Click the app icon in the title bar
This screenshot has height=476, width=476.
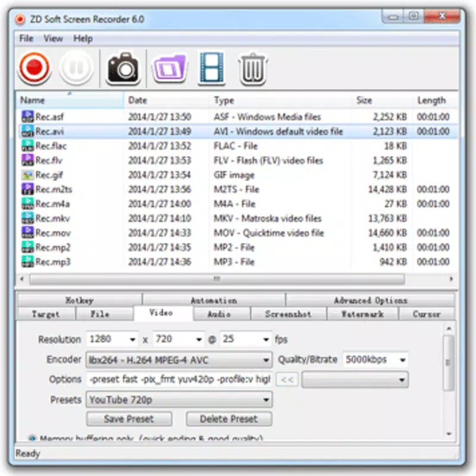point(20,20)
